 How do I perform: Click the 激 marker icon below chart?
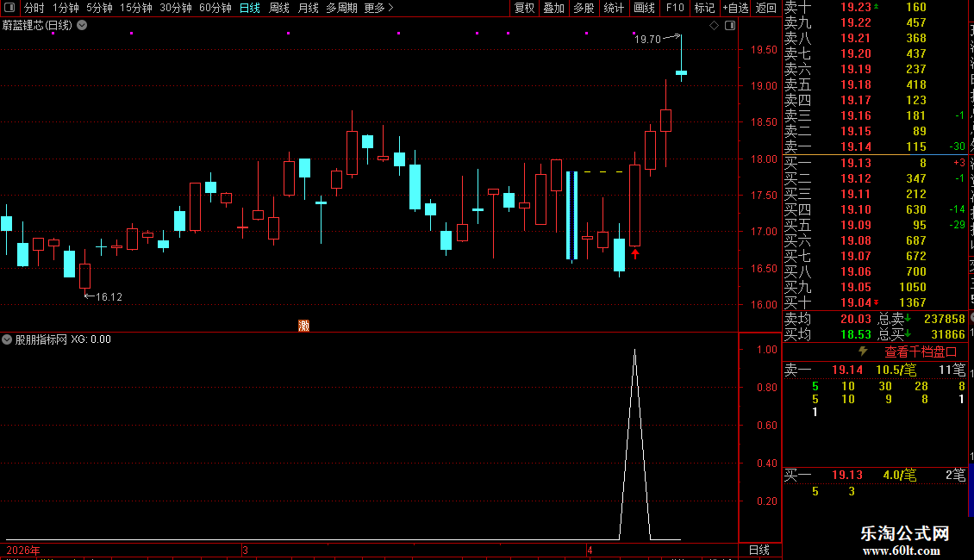click(x=303, y=326)
